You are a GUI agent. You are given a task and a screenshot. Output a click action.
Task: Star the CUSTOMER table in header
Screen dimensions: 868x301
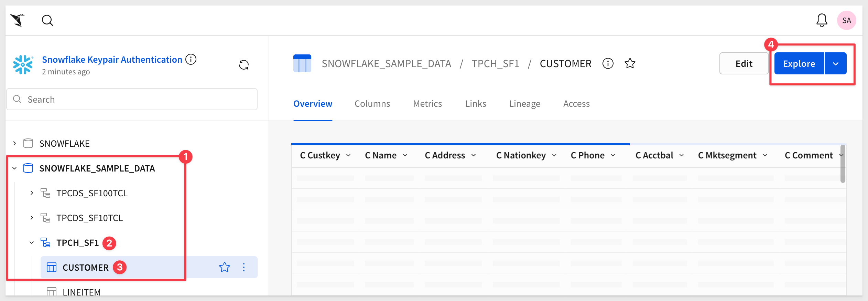630,63
